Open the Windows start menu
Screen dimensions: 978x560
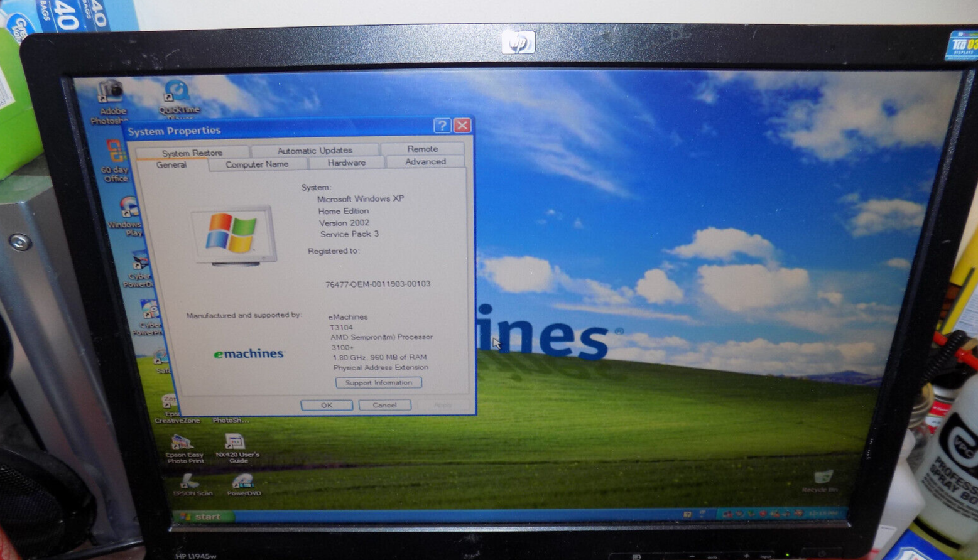203,517
